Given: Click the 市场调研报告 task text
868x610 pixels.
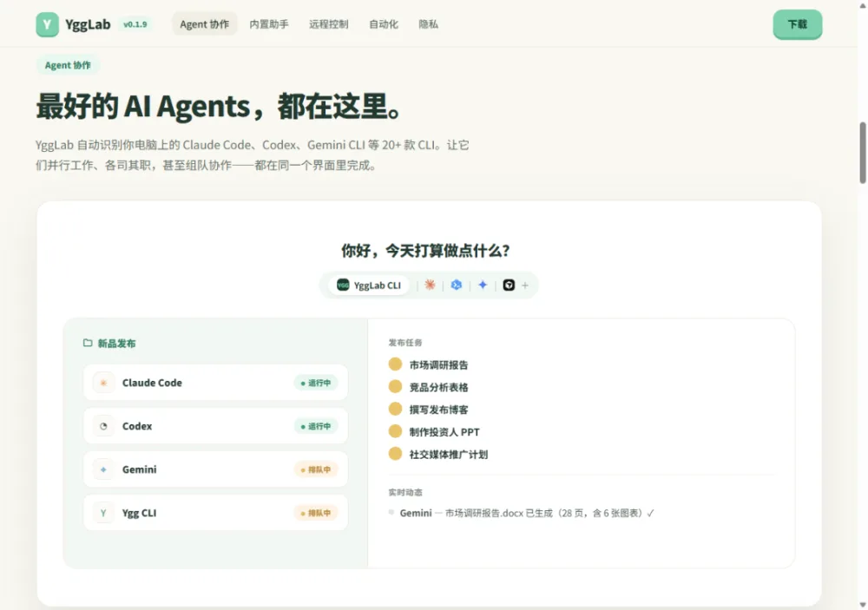Looking at the screenshot, I should 438,364.
